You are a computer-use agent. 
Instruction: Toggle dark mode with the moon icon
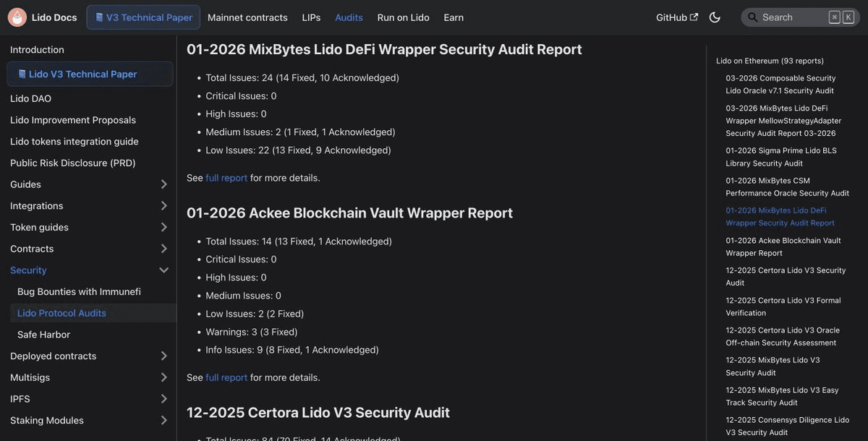(715, 17)
